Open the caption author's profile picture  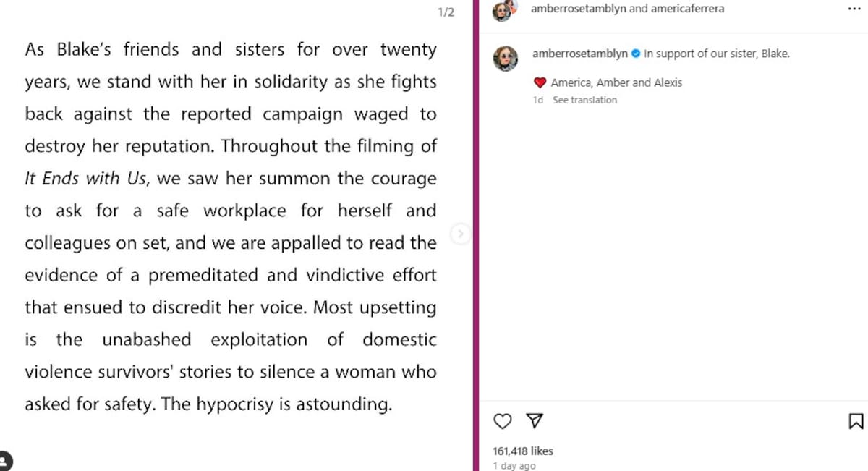pos(506,59)
